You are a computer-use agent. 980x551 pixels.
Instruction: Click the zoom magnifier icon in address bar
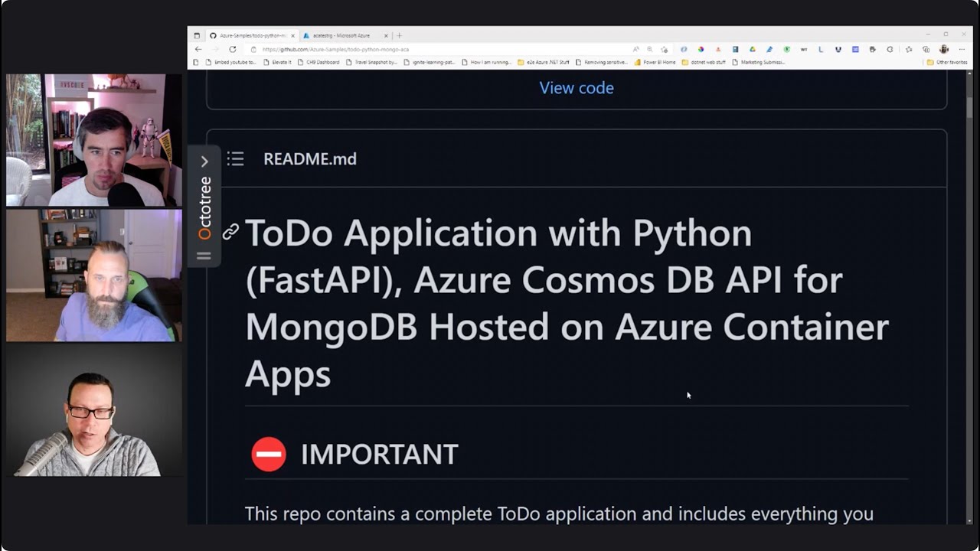(650, 49)
